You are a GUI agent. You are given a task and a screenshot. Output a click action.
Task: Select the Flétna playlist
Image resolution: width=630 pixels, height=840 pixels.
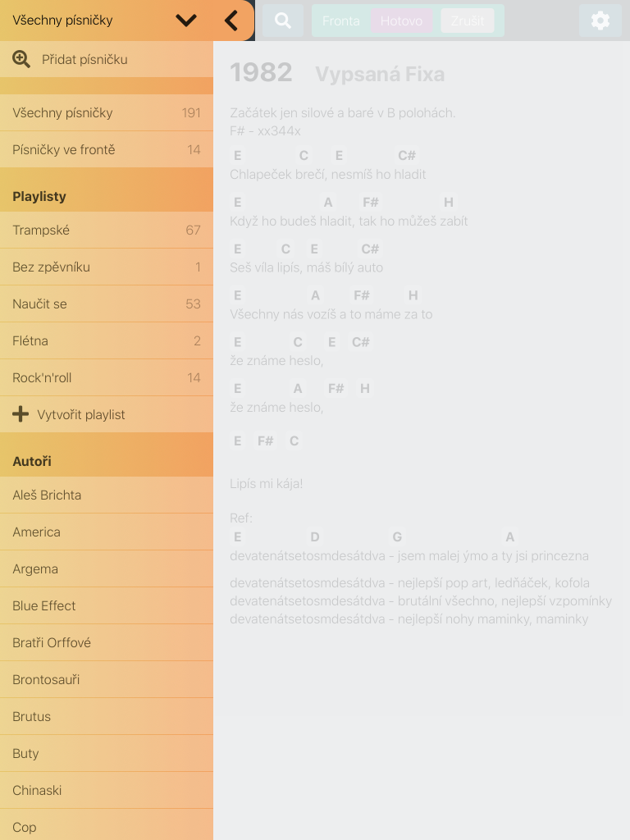pos(107,341)
